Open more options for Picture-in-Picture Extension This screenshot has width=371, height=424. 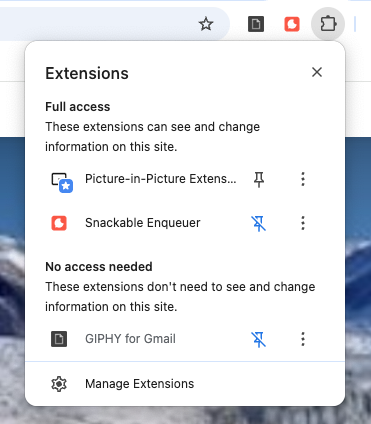303,179
